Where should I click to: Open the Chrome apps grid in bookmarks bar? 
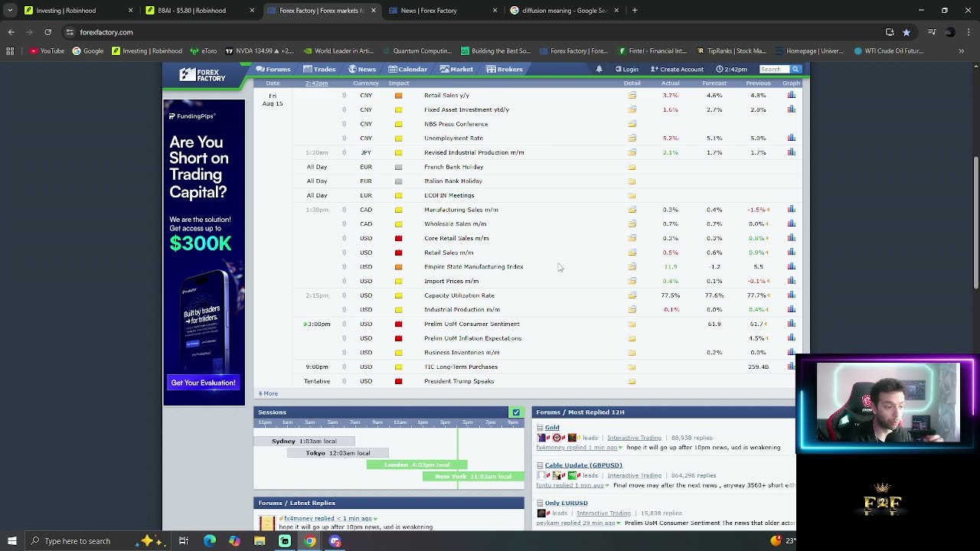[x=10, y=51]
